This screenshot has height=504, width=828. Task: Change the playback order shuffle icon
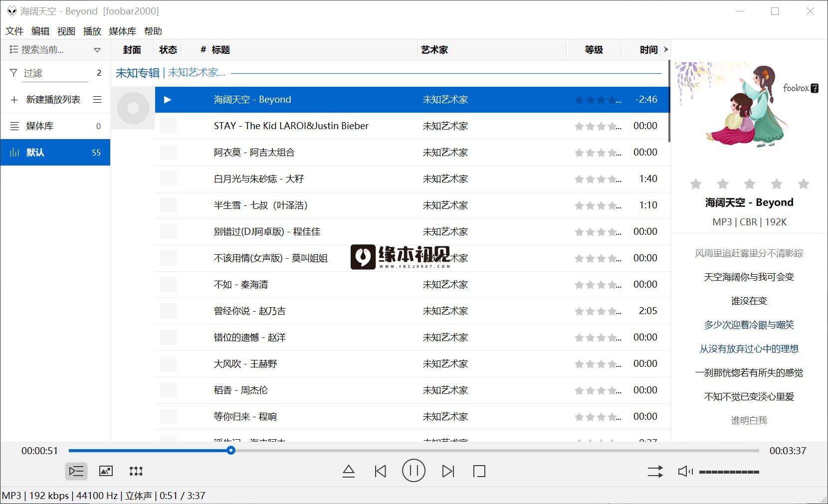click(x=655, y=471)
